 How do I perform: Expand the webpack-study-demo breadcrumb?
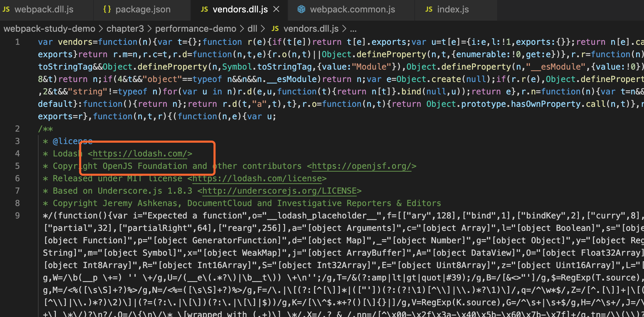click(49, 29)
